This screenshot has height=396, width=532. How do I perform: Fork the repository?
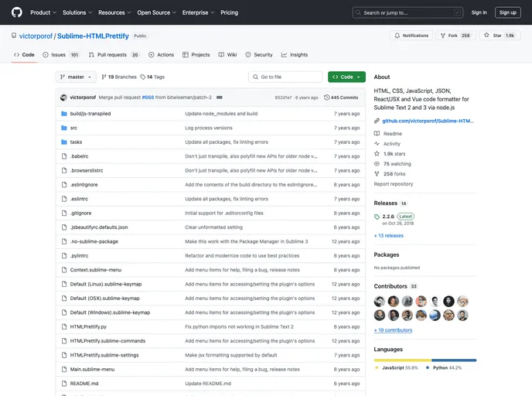pyautogui.click(x=455, y=36)
